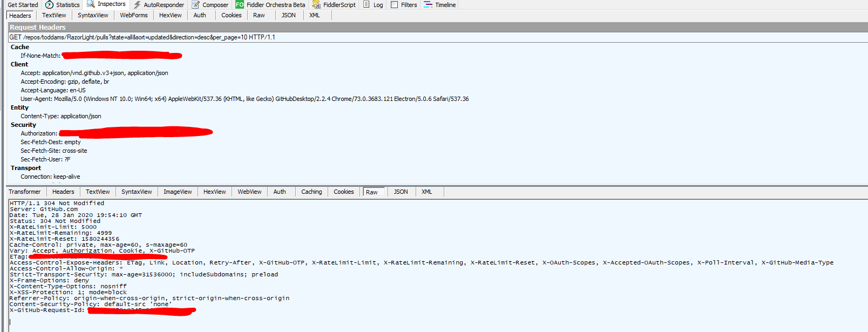Select the Sec-Fetch-User: ?F row
Viewport: 868px width, 332px height.
point(45,159)
